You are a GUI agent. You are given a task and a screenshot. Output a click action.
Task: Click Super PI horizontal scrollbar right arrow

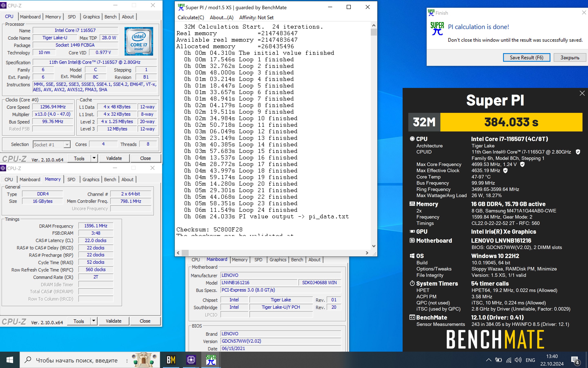367,253
